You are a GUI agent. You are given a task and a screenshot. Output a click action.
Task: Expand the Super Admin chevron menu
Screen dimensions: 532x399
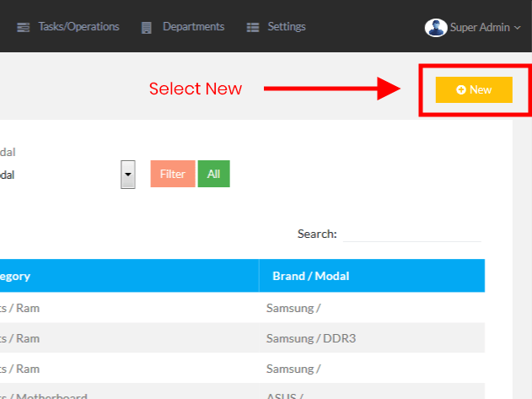coord(518,27)
